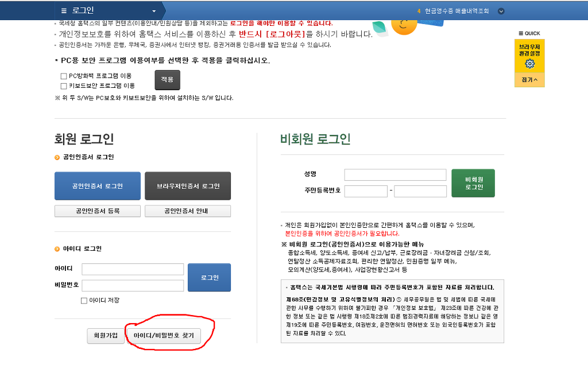
Task: Collapse the QUICK panel with 접기
Action: [x=529, y=79]
